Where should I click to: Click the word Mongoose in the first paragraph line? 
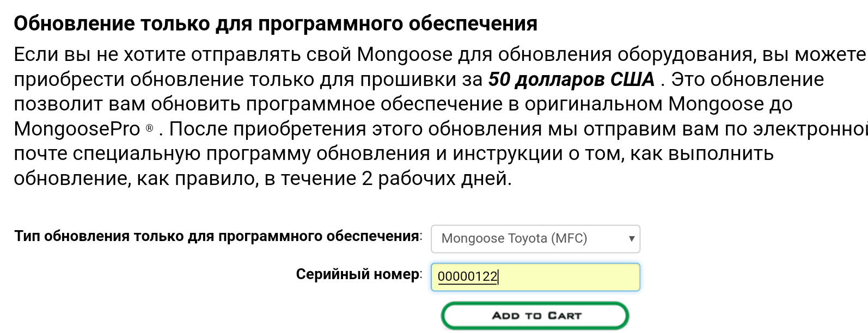pyautogui.click(x=405, y=54)
